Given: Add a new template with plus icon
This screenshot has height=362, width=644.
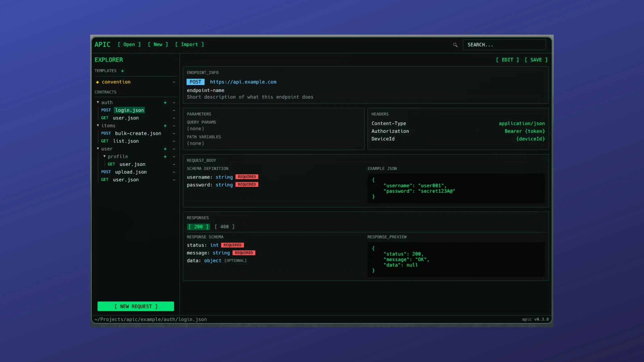Looking at the screenshot, I should click(123, 71).
